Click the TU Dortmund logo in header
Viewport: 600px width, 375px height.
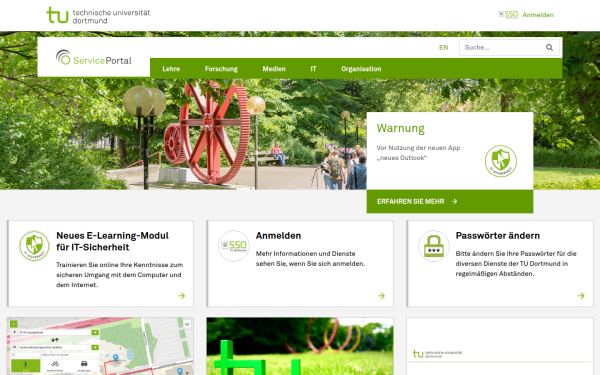pyautogui.click(x=98, y=15)
